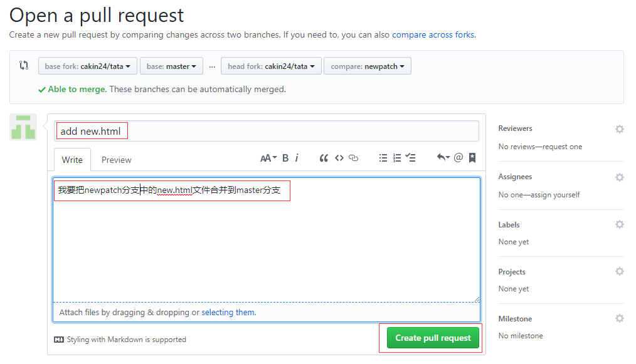
Task: Click the Labels heading
Action: coord(509,224)
